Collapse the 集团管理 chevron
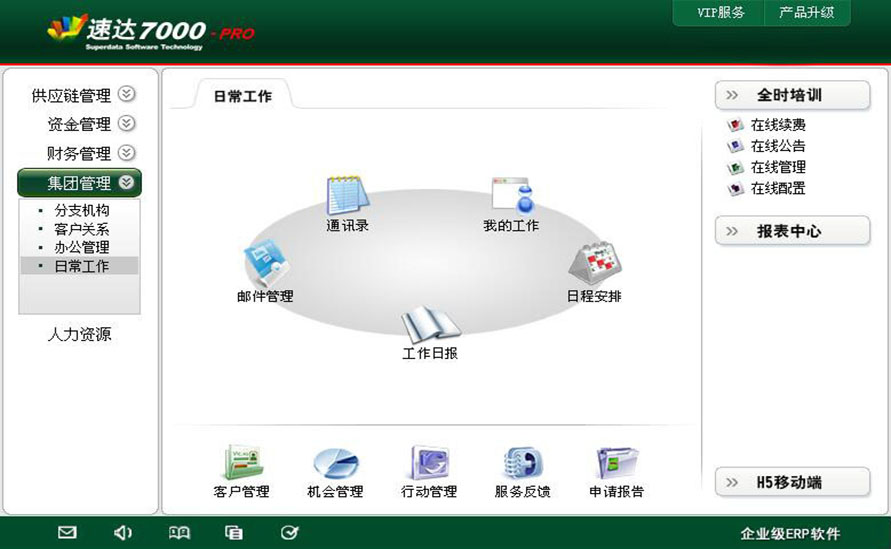Image resolution: width=891 pixels, height=549 pixels. click(x=126, y=182)
